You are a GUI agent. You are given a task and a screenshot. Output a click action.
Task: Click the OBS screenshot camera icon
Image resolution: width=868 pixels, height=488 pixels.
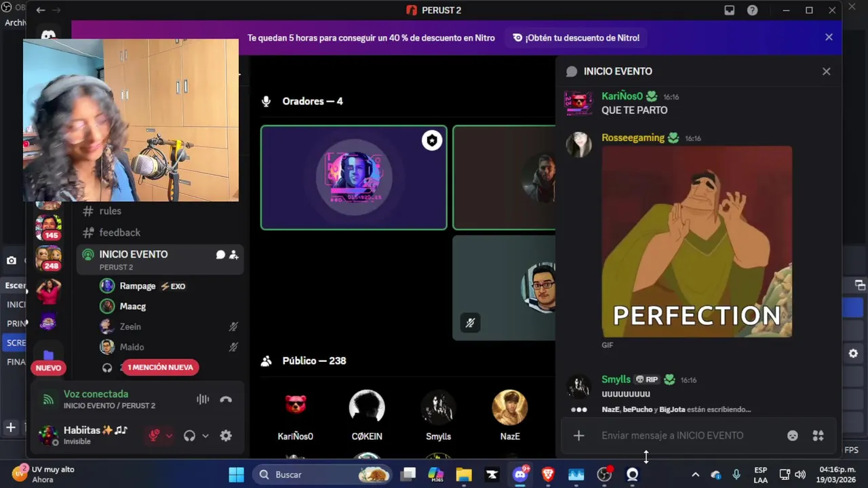(11, 260)
